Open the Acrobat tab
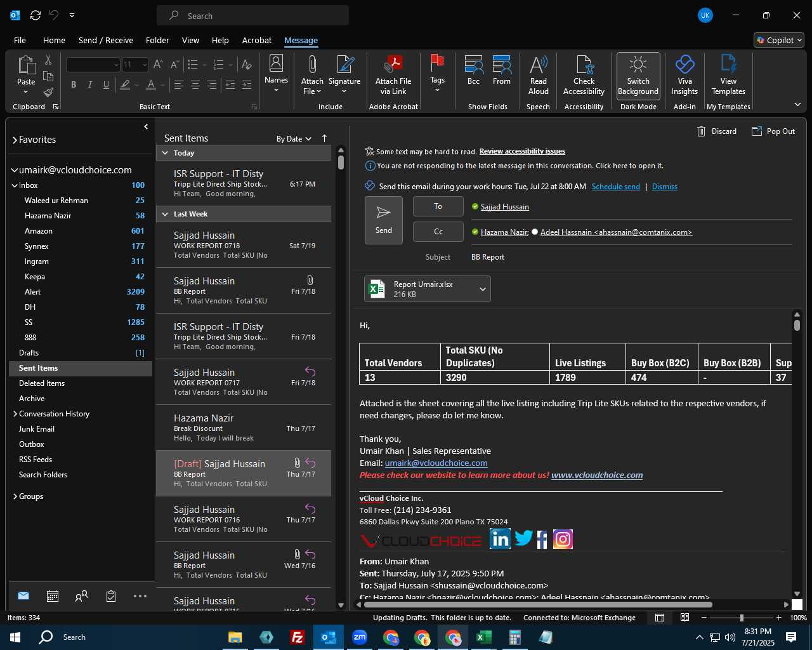Image resolution: width=812 pixels, height=650 pixels. (257, 40)
